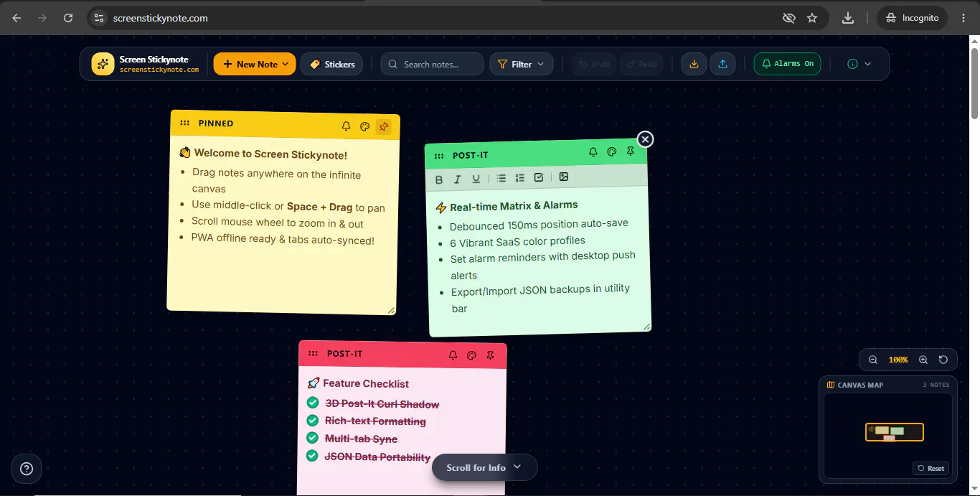
Task: Uncheck 3D Post-It Curl Shadow item
Action: pyautogui.click(x=313, y=403)
